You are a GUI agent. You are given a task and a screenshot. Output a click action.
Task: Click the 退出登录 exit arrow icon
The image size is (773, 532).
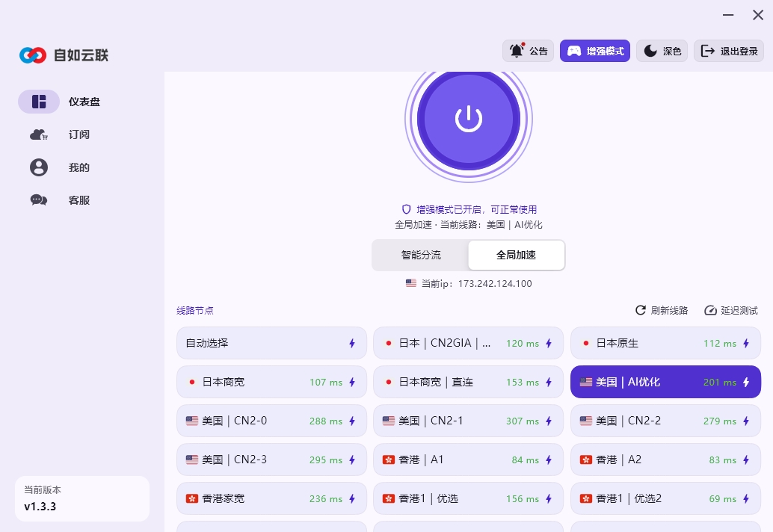tap(708, 51)
